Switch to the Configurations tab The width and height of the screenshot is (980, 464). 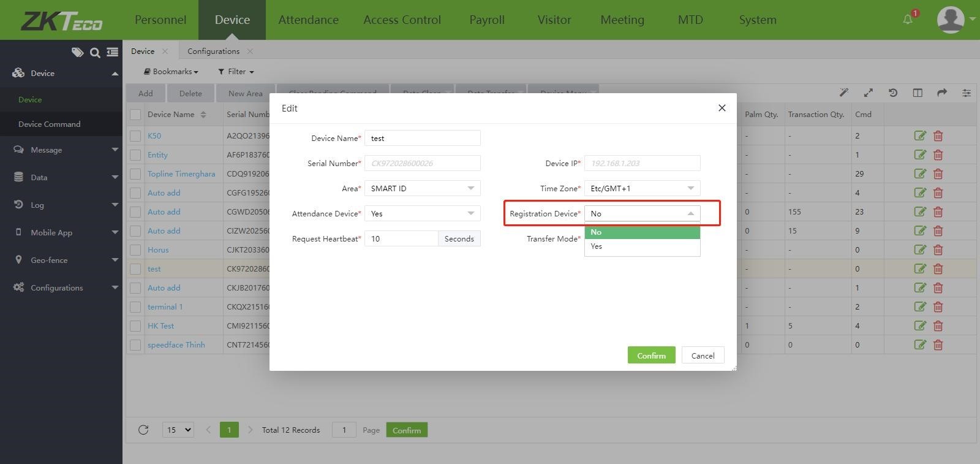(213, 51)
